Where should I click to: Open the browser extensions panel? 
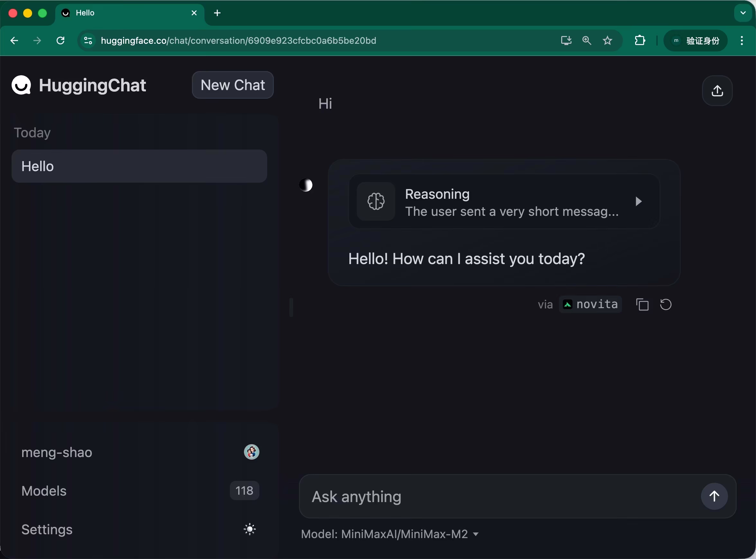point(640,40)
